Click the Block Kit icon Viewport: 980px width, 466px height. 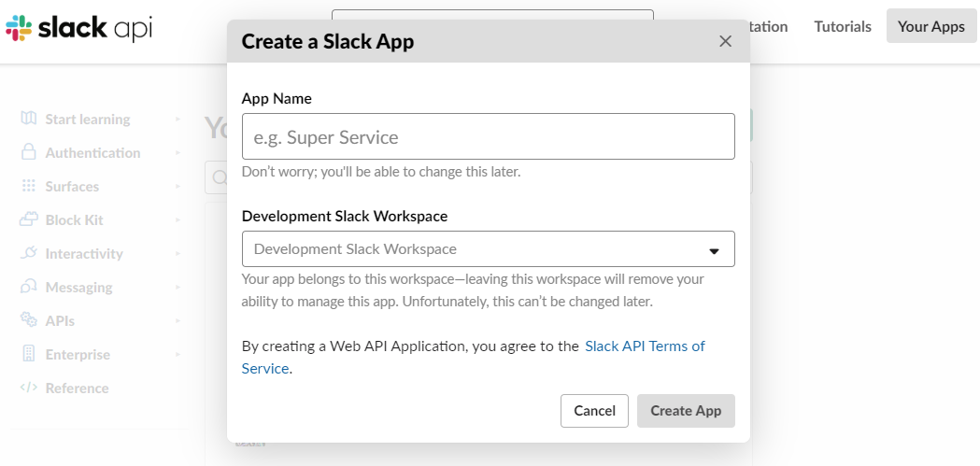pos(29,219)
